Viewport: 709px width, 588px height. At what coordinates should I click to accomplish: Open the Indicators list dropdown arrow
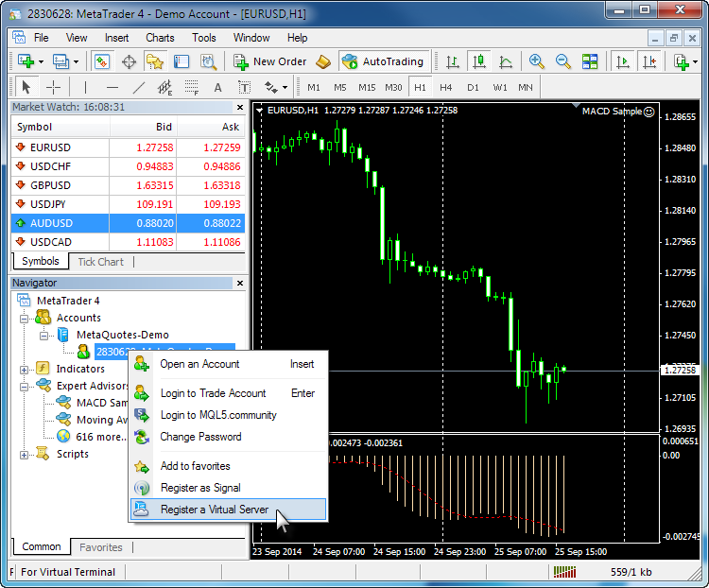tap(696, 61)
